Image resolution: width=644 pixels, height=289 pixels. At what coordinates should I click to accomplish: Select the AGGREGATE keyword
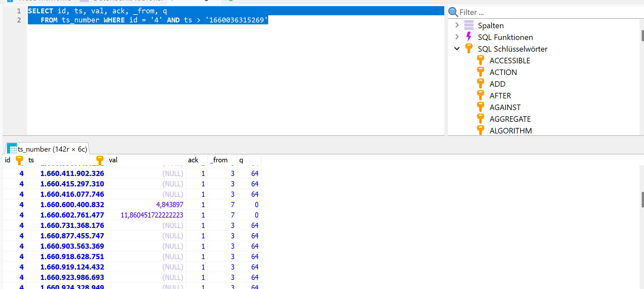point(510,119)
